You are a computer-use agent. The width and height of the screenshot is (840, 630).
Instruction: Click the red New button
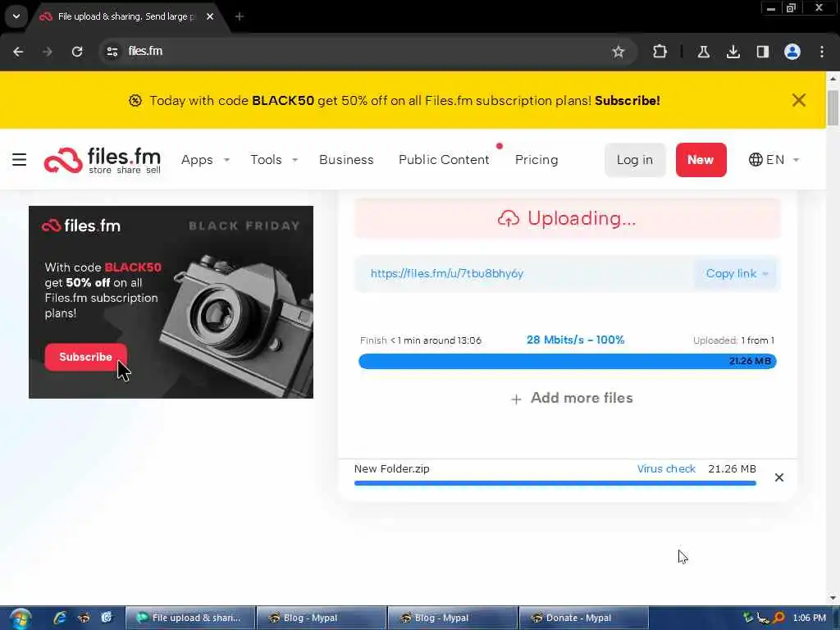tap(701, 160)
